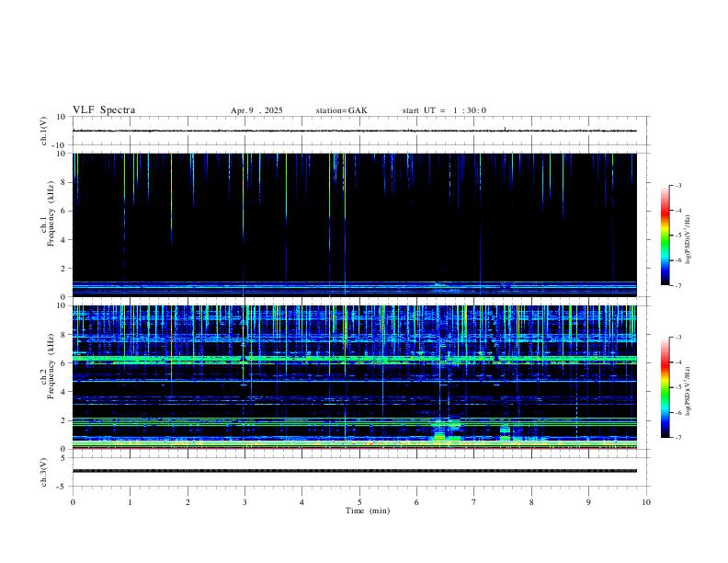Click the ch.3 voltage waveform strip

click(354, 471)
